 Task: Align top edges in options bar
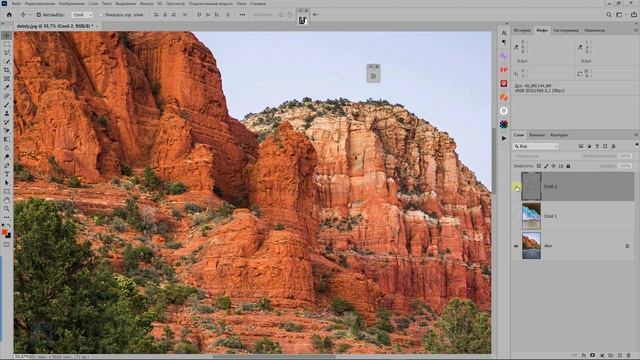pos(199,14)
